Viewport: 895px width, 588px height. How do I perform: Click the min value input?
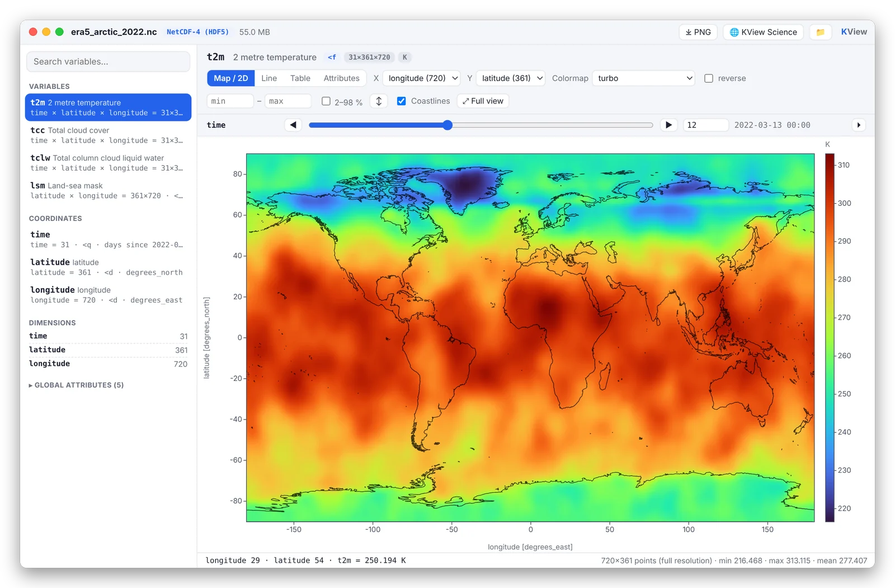[x=230, y=101]
